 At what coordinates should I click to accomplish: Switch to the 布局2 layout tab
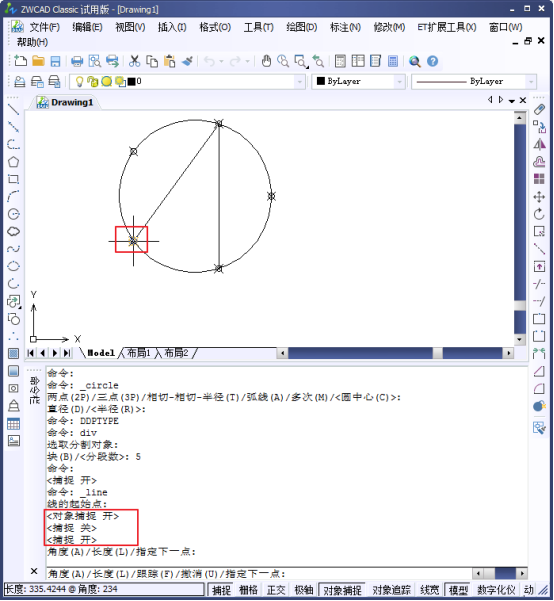tap(176, 353)
